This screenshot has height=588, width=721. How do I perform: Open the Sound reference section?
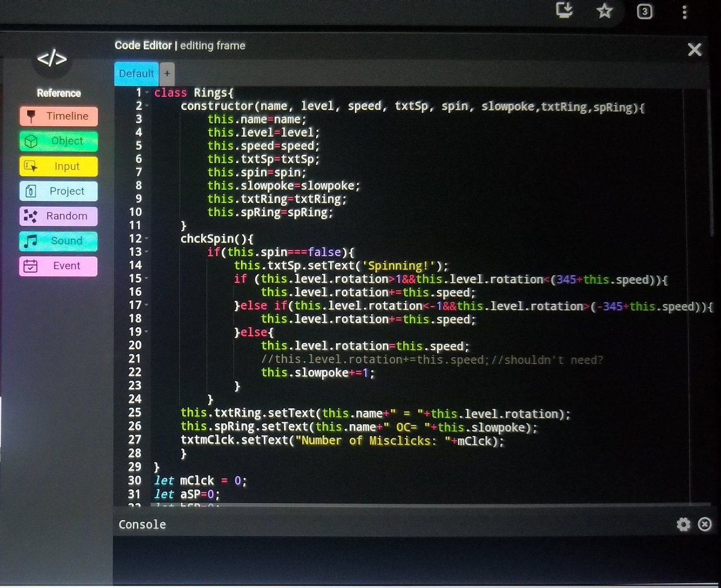pos(58,241)
